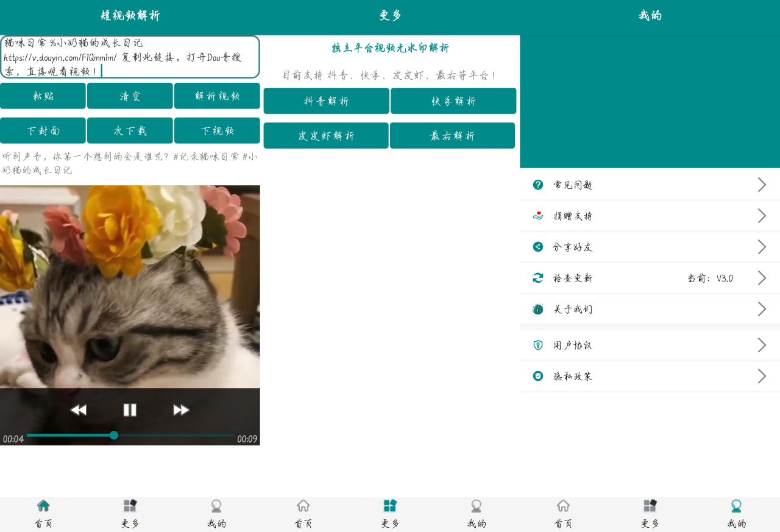Click the video progress slider handle
This screenshot has width=780, height=532.
[x=114, y=435]
